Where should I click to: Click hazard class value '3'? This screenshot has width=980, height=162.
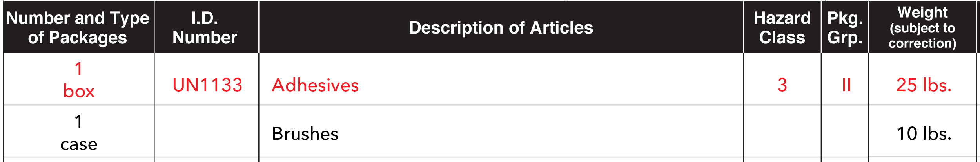click(782, 85)
